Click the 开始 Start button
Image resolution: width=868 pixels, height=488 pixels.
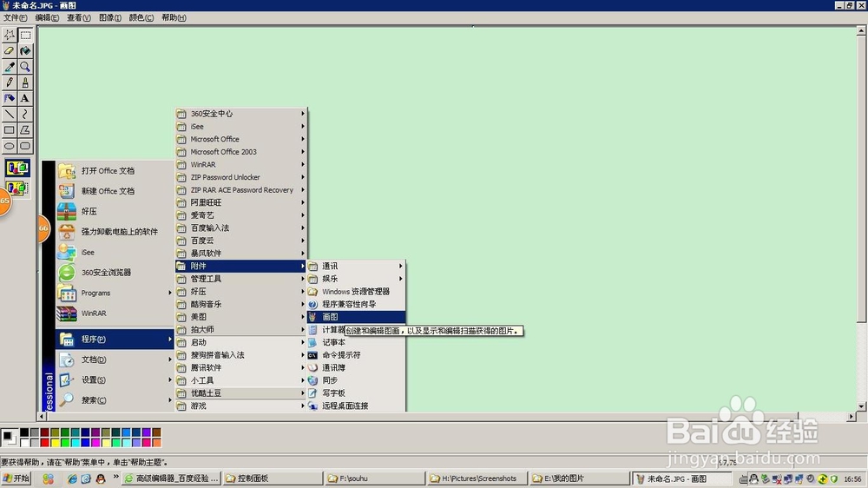(16, 478)
